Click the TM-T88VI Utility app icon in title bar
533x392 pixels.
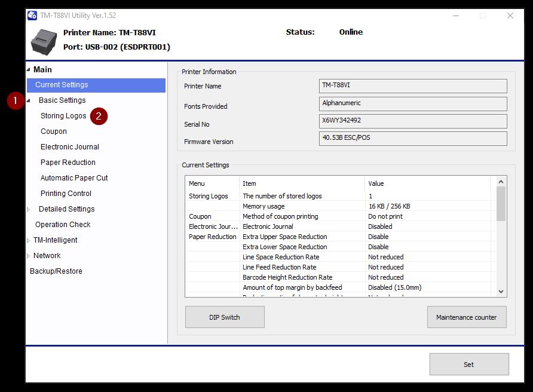click(32, 16)
